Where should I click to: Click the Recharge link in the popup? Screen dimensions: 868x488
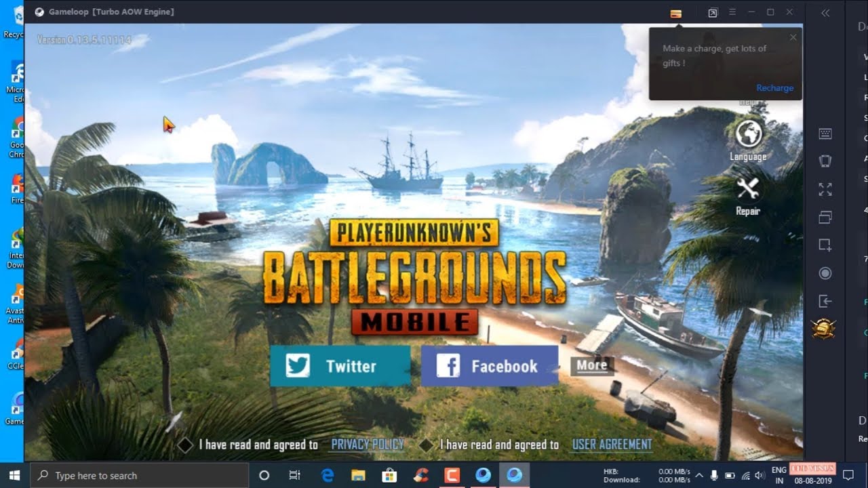(774, 87)
